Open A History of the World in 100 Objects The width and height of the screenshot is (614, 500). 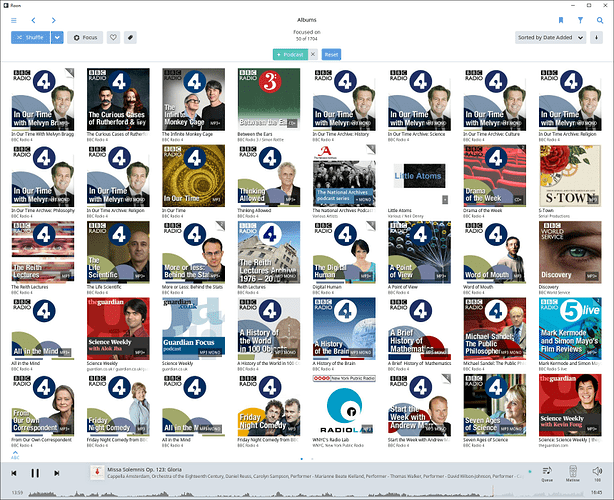(x=269, y=329)
